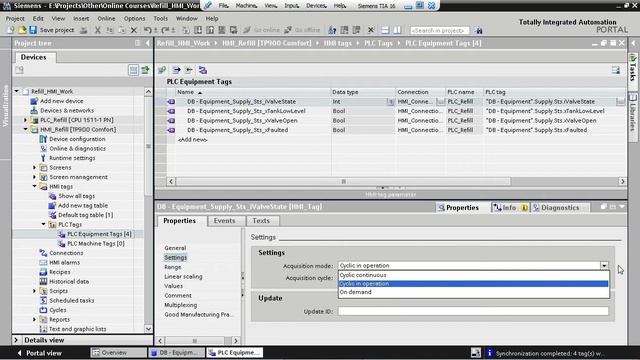Click the Open project folder icon
Viewport: 640px width, 360px height.
[x=22, y=30]
